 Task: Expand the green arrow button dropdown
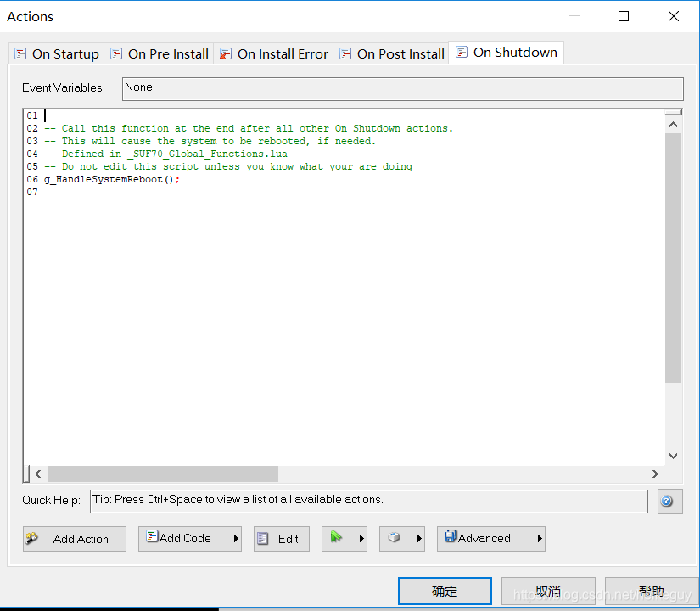361,539
